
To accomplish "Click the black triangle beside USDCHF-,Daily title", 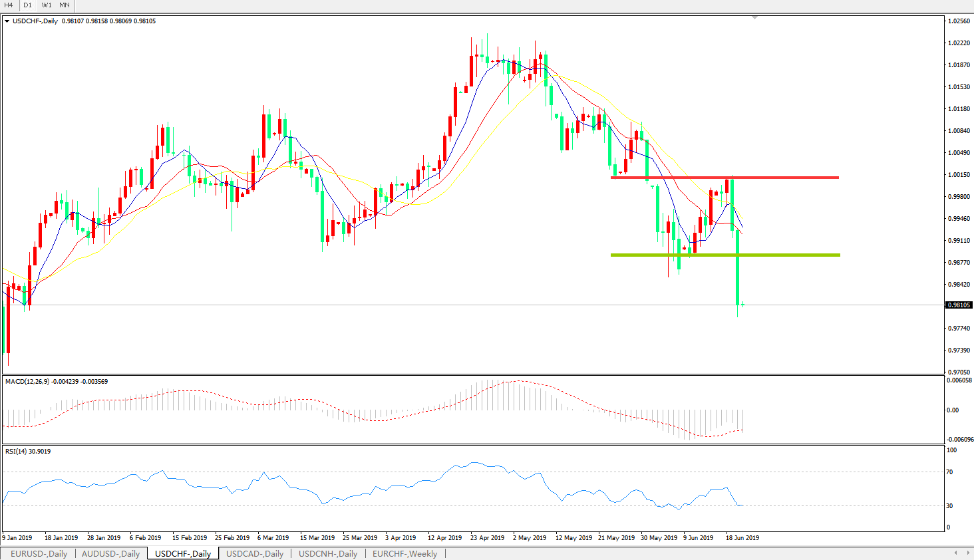I will (x=7, y=21).
